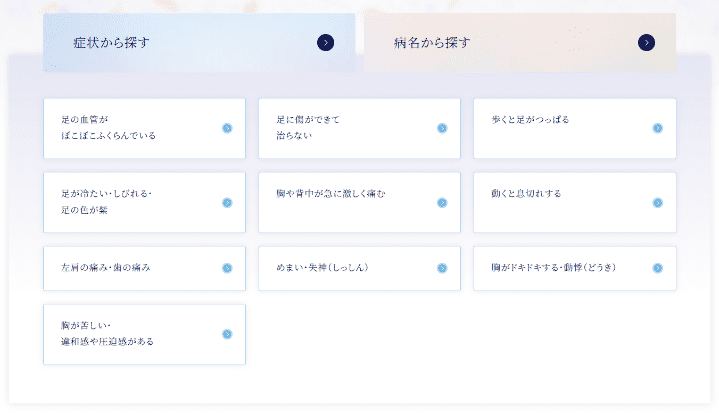Click the arrow icon on 病名から探す
Image resolution: width=719 pixels, height=413 pixels.
click(x=646, y=42)
